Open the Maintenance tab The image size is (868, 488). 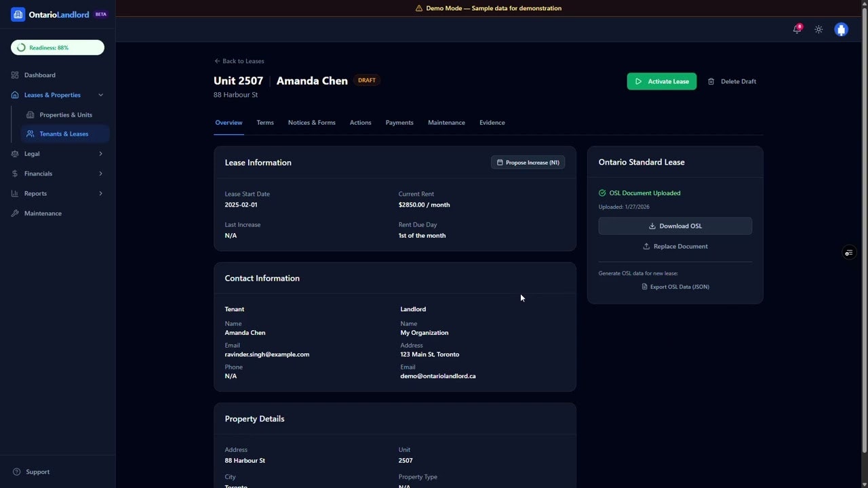[x=446, y=123]
